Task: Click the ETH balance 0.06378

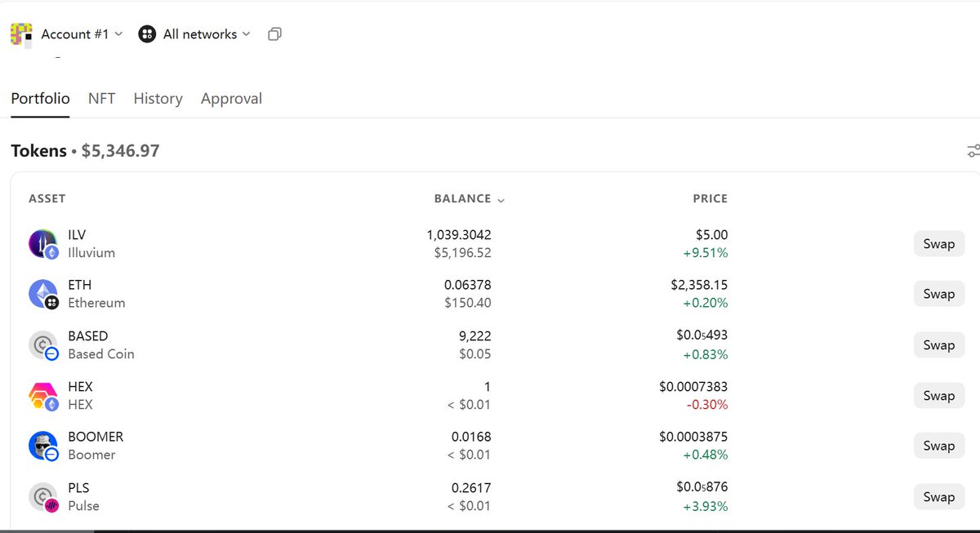Action: click(x=468, y=285)
